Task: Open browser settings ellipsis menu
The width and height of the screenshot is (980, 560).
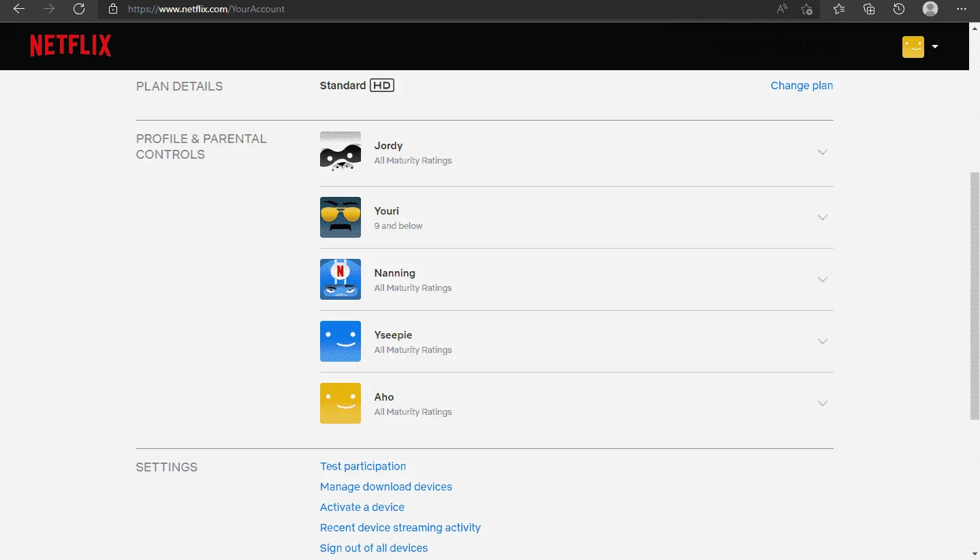Action: [961, 9]
